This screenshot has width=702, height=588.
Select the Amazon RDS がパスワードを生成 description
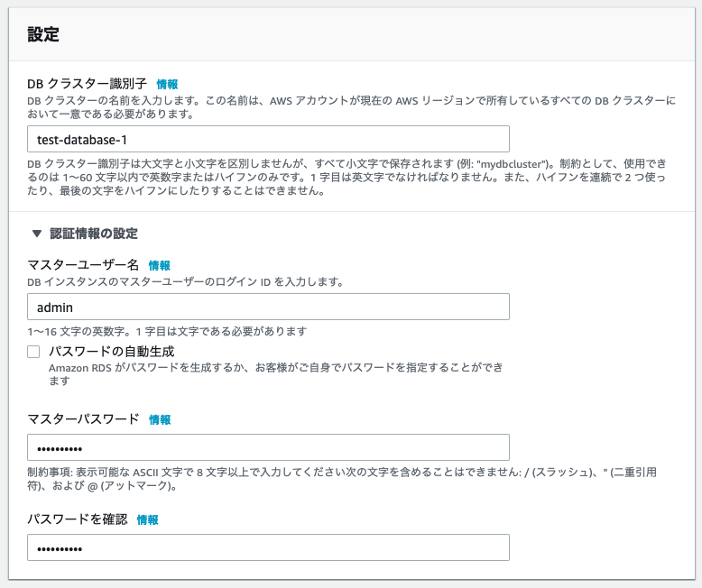click(276, 374)
